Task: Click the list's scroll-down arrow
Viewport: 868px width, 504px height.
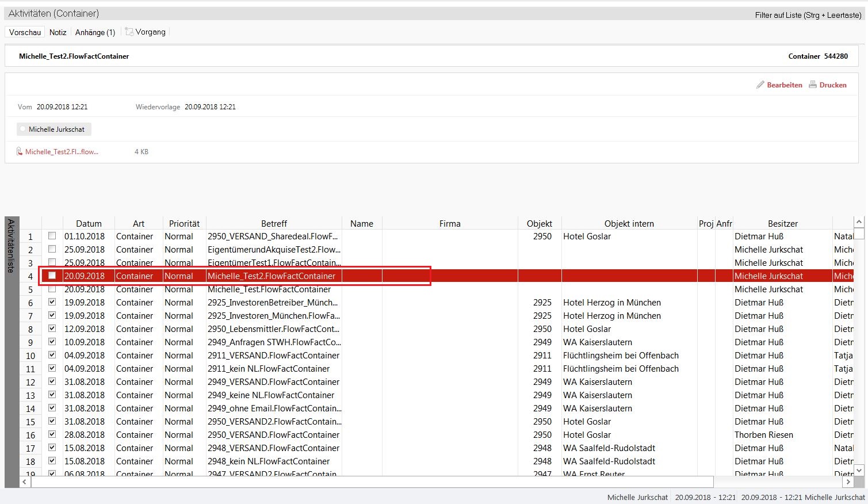Action: [859, 470]
